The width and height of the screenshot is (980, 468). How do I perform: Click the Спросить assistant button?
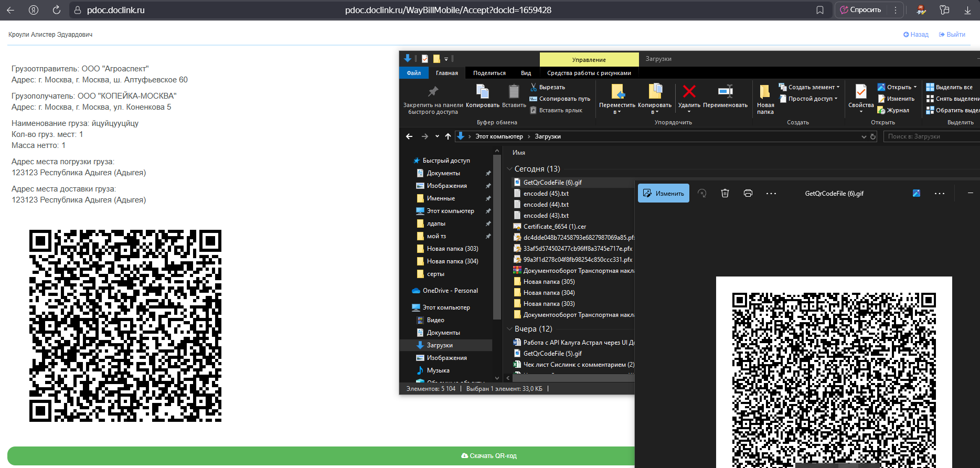click(861, 10)
